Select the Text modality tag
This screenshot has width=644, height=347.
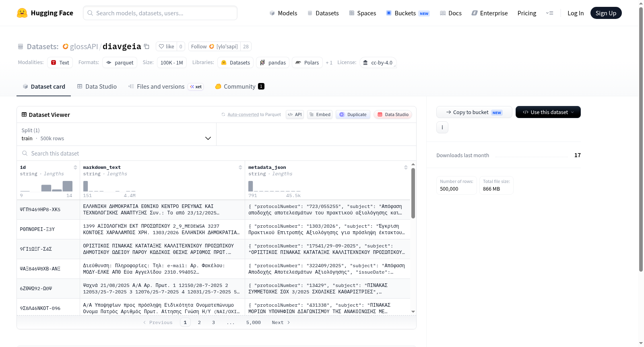pos(60,62)
